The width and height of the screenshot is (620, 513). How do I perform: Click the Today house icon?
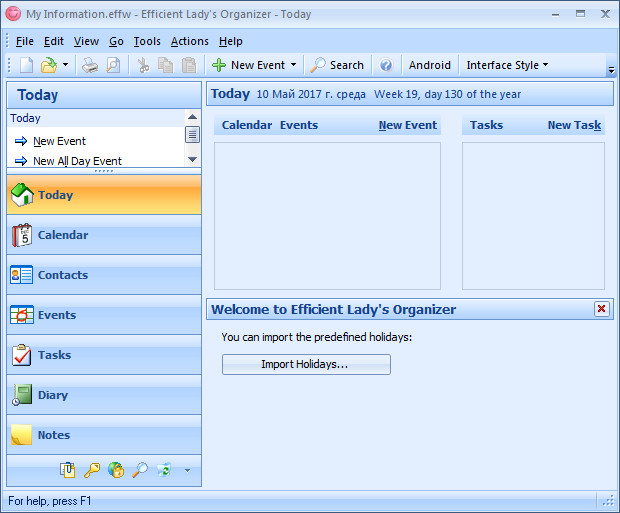coord(22,195)
